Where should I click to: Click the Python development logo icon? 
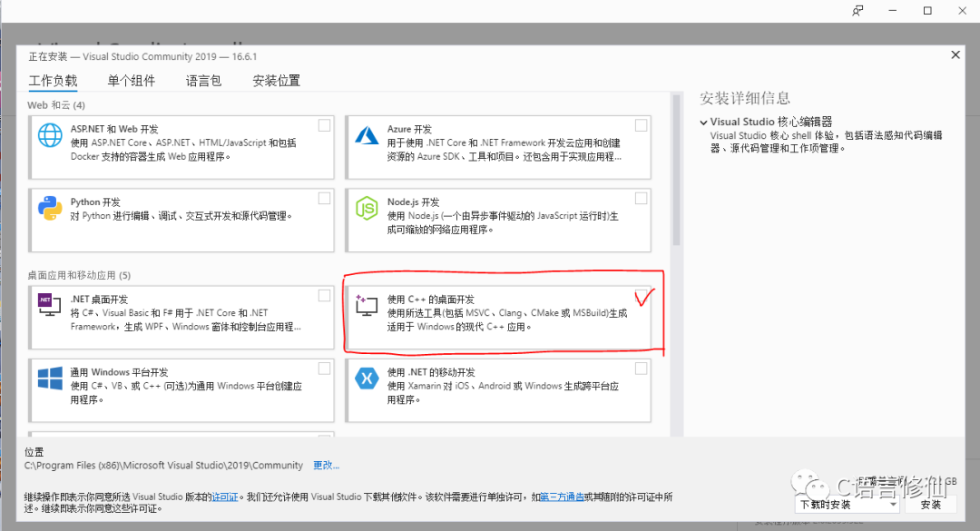(x=50, y=208)
